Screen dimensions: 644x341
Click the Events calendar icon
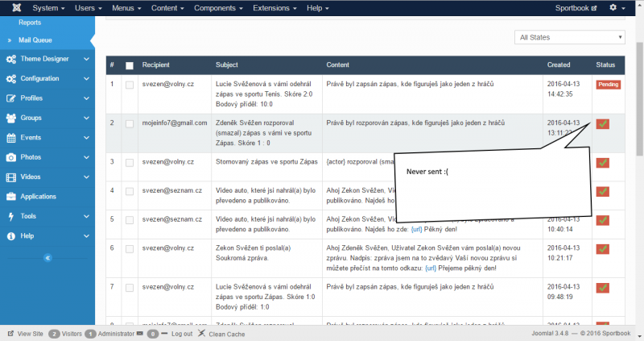coord(11,138)
